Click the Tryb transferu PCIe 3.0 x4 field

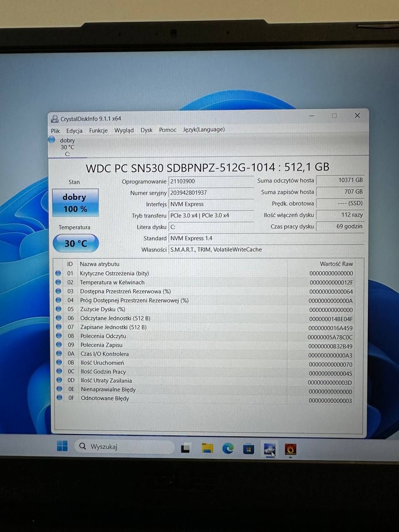pos(211,215)
